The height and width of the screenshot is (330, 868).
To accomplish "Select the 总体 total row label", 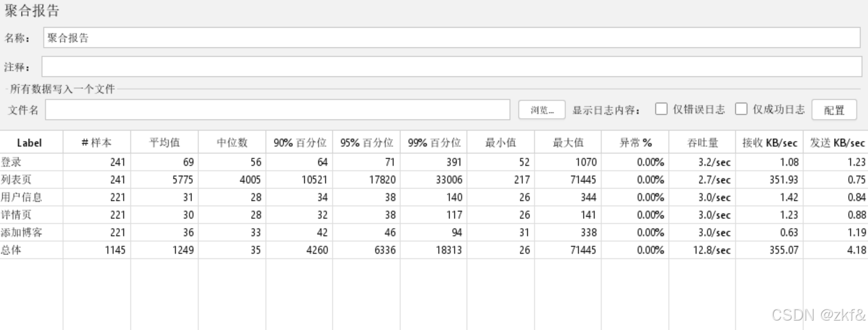I will coord(12,250).
